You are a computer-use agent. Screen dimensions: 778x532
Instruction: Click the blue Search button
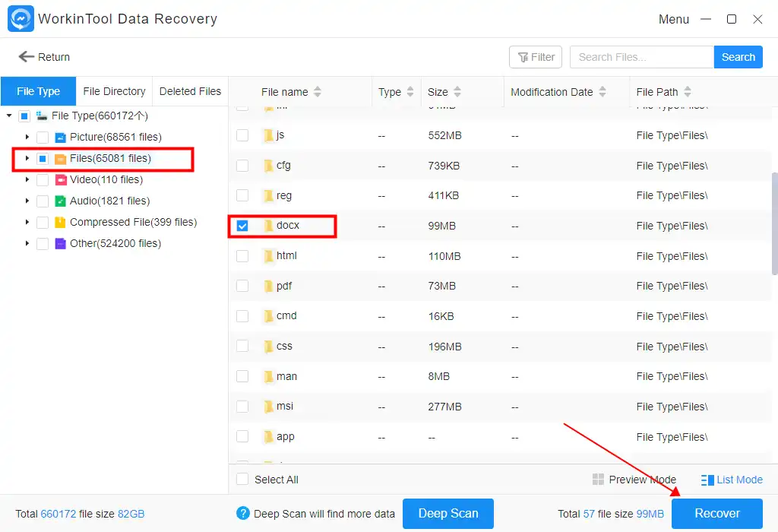point(738,57)
